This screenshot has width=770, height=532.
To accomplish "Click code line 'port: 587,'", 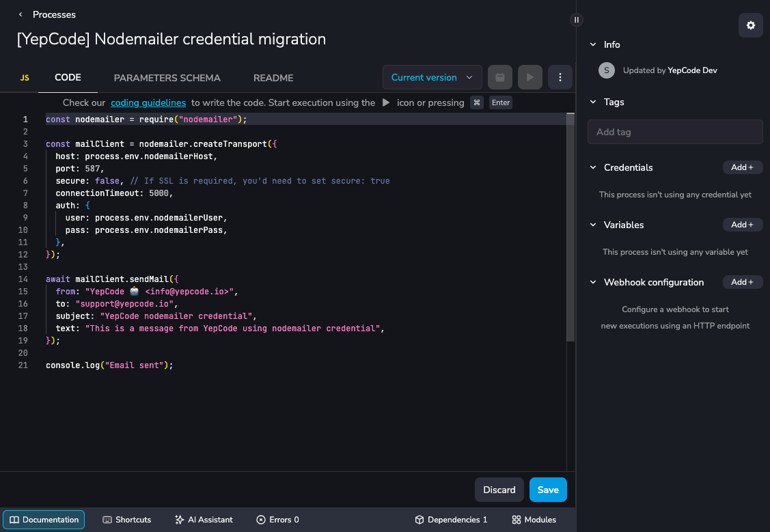I will (x=79, y=168).
